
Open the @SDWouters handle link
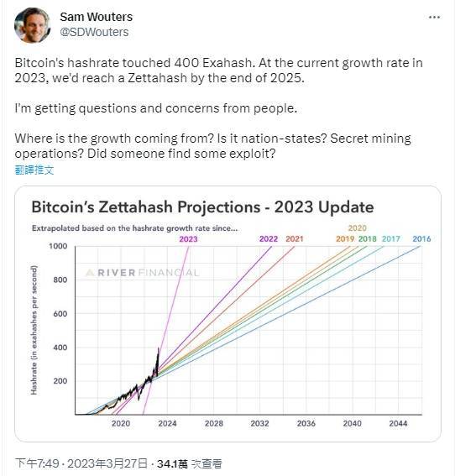point(94,32)
